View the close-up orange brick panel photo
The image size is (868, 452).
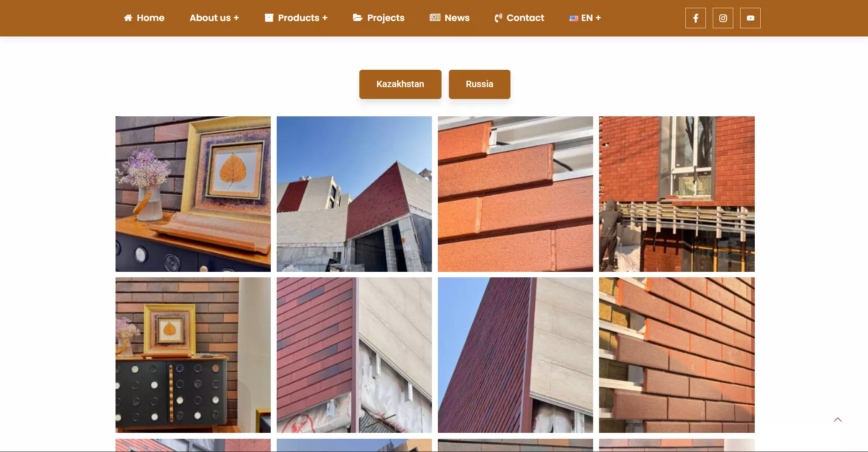tap(516, 194)
